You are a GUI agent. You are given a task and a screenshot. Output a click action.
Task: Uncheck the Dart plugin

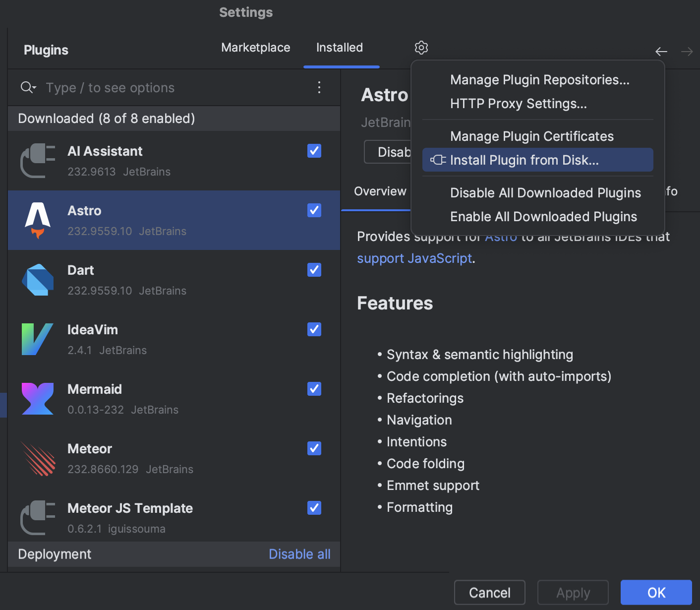(x=314, y=270)
